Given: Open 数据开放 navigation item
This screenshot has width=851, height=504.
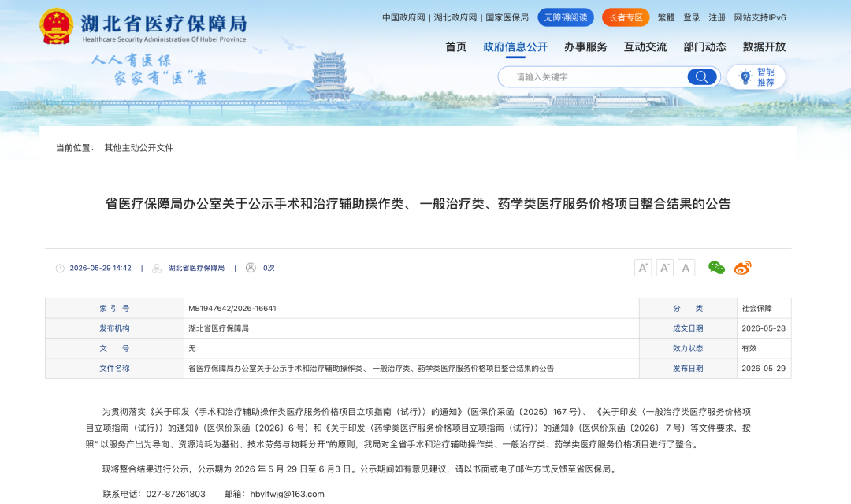Looking at the screenshot, I should [764, 46].
